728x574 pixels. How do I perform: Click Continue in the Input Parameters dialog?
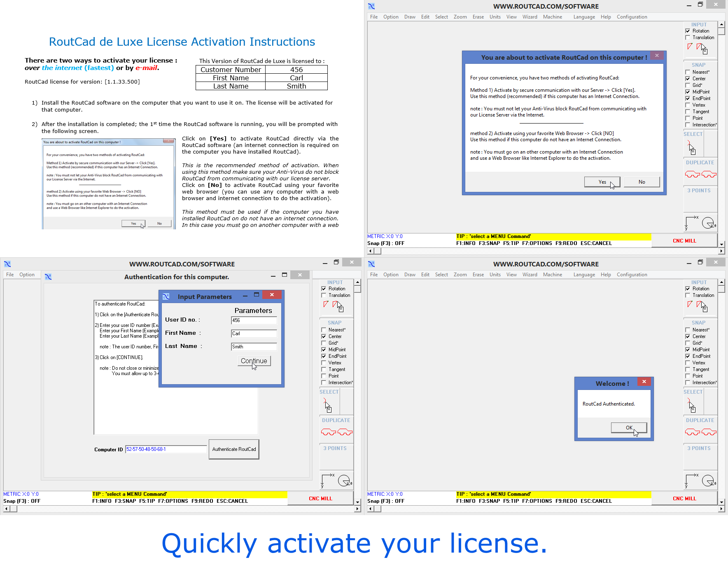point(254,361)
